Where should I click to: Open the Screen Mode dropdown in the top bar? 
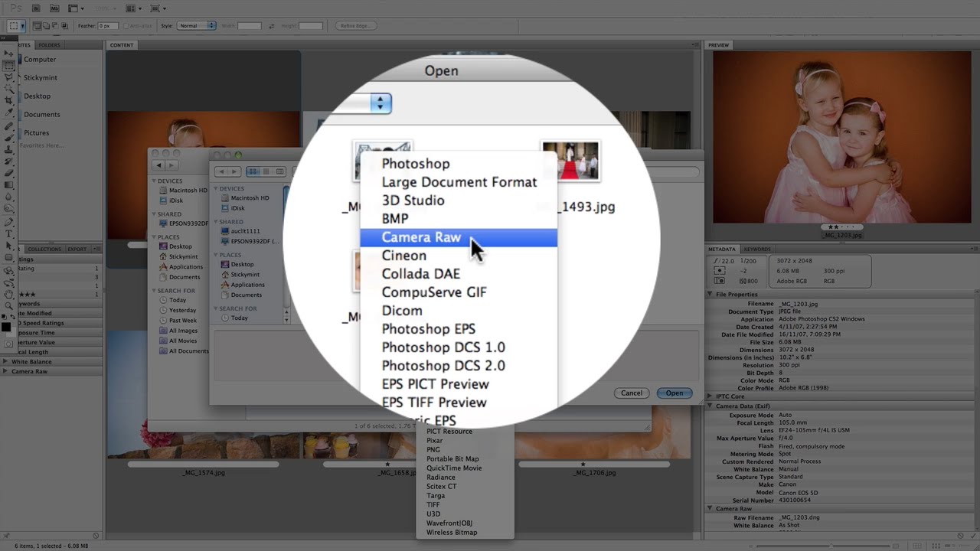click(x=158, y=8)
